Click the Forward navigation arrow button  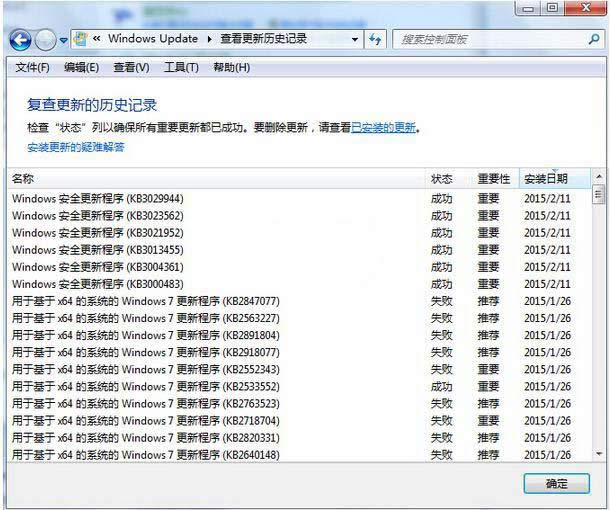point(46,40)
